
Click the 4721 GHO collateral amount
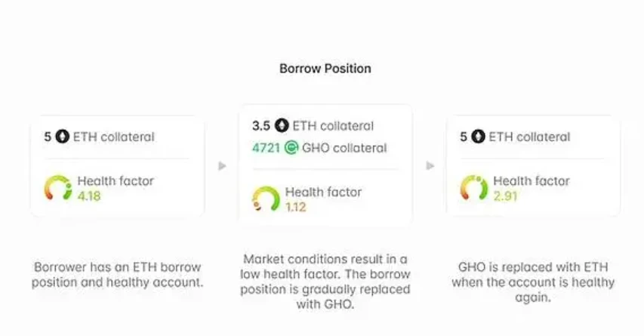tap(267, 148)
